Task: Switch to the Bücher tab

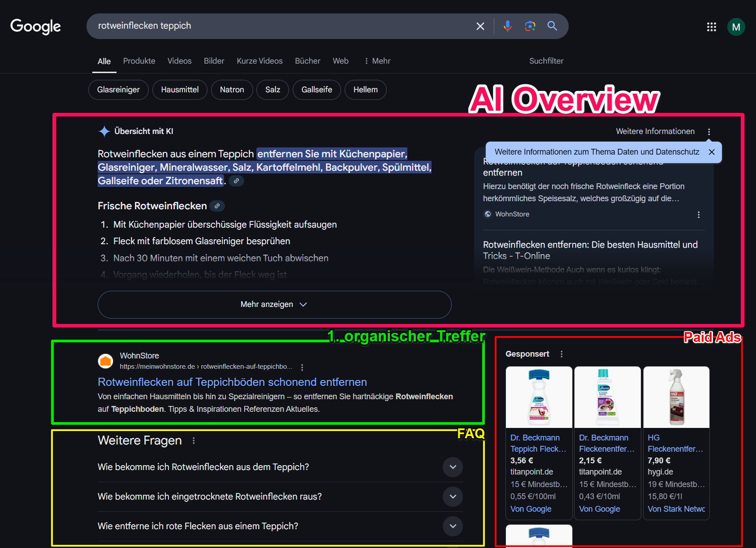Action: 307,61
